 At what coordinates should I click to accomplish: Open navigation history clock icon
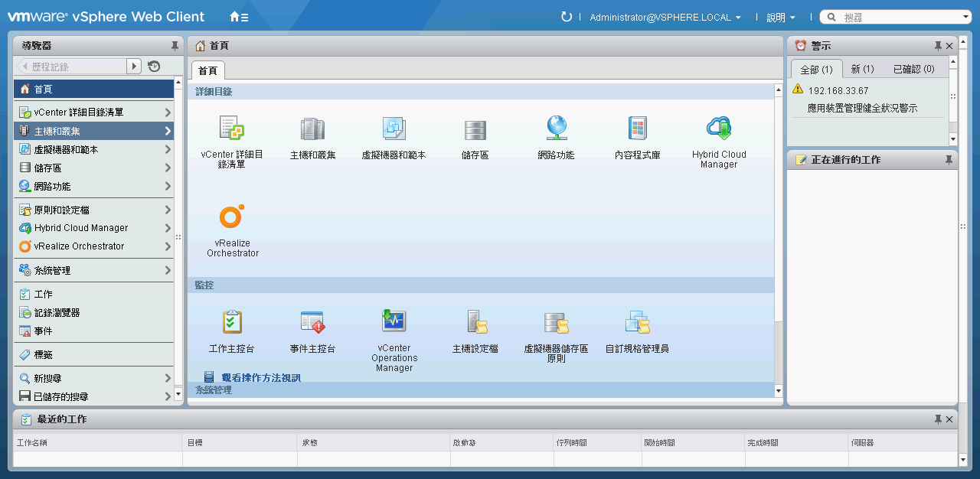154,67
